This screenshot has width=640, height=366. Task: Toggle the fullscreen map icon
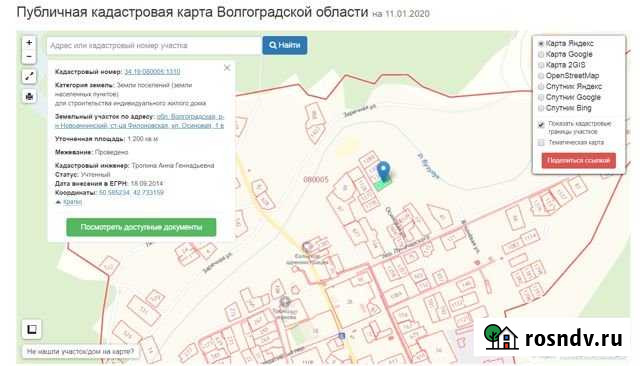coord(29,76)
